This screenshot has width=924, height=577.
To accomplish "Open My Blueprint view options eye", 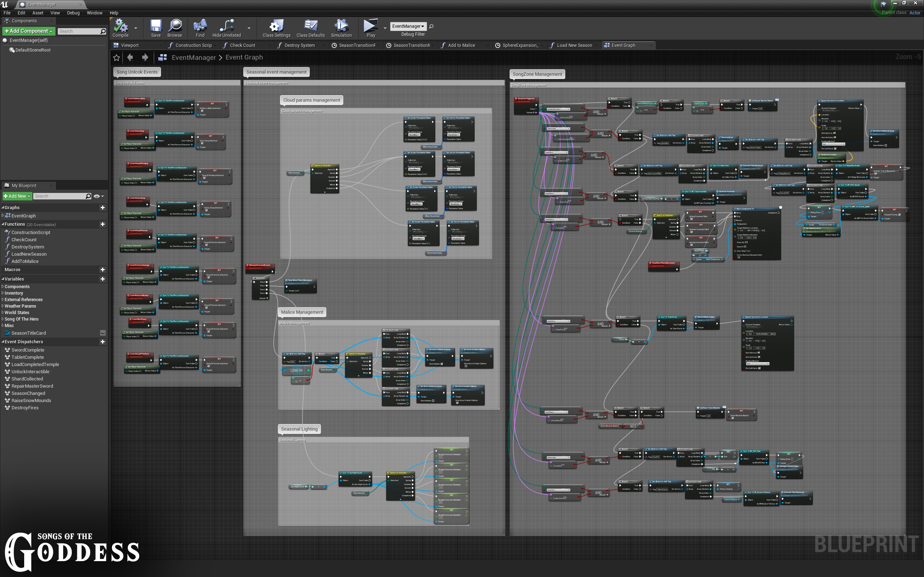I will point(97,196).
